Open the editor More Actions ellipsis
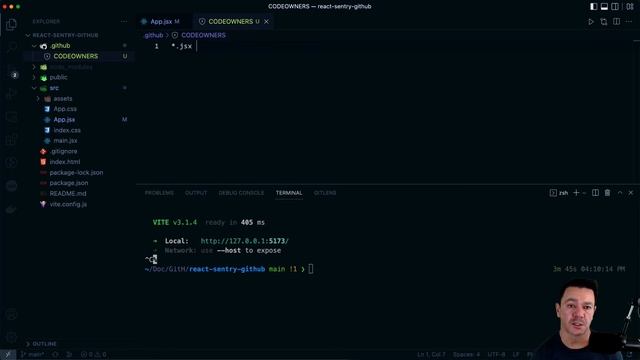This screenshot has height=360, width=640. tap(629, 22)
